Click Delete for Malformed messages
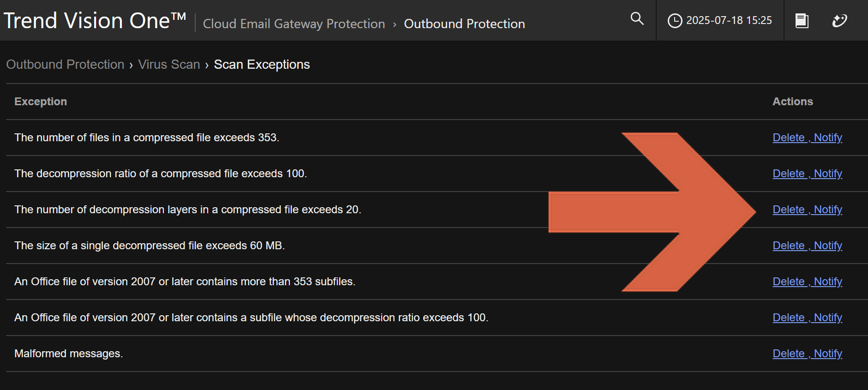 click(789, 354)
